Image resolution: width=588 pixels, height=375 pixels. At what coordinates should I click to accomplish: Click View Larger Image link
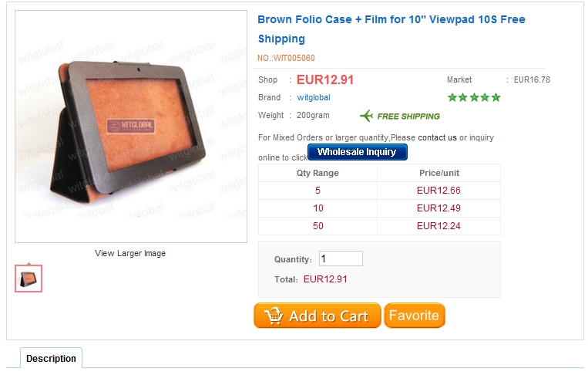pos(130,253)
